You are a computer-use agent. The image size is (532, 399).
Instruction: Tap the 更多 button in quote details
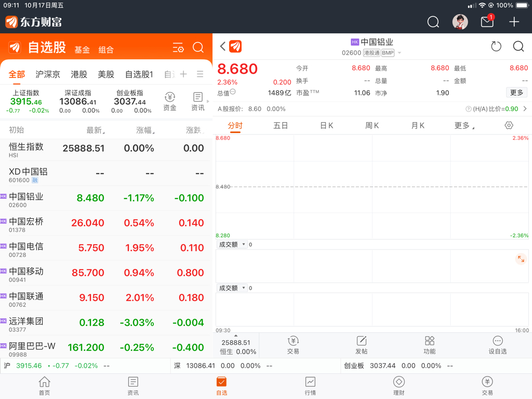click(x=516, y=92)
